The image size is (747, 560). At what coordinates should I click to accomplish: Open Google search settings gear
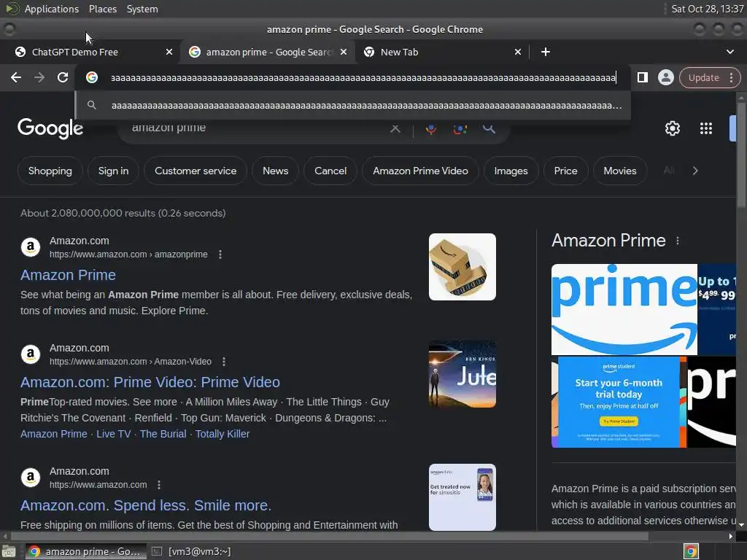(x=672, y=128)
